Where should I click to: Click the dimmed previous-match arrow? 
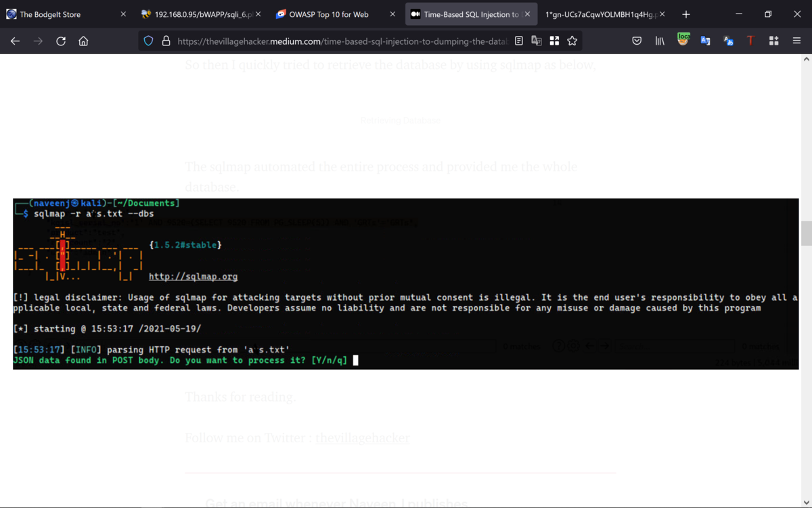[589, 346]
